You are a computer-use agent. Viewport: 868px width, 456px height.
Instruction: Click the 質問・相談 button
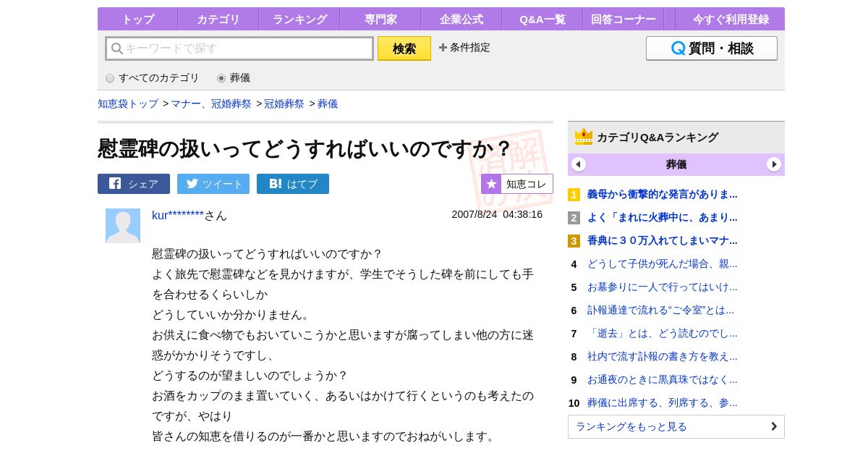click(x=712, y=48)
